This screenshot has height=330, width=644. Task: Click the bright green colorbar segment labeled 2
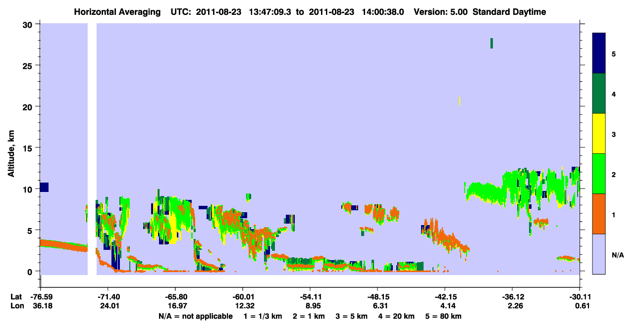599,174
